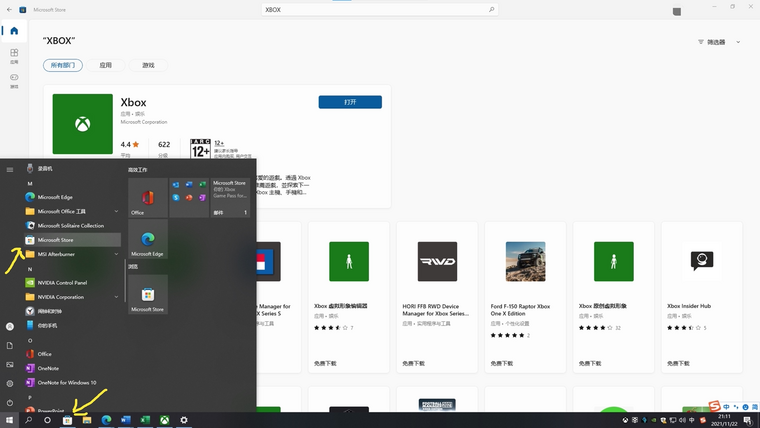
Task: Open the user account icon in Start rail
Action: click(10, 327)
